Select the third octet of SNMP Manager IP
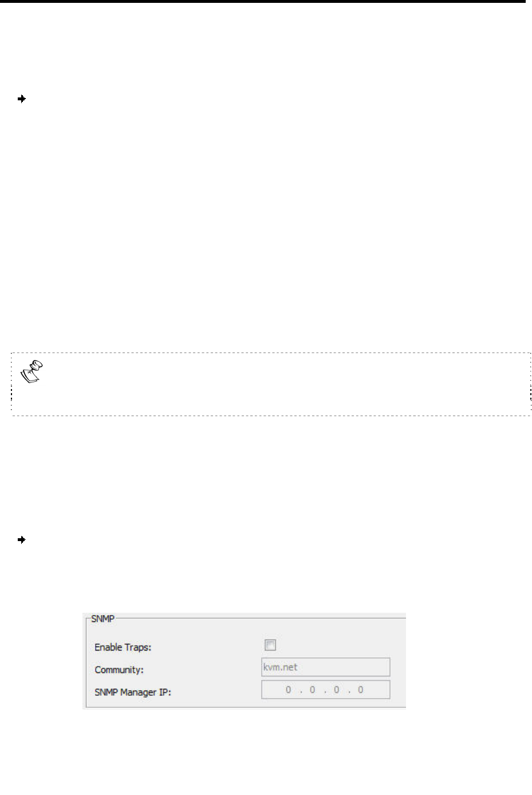Screen dimensions: 532x795 coord(337,690)
